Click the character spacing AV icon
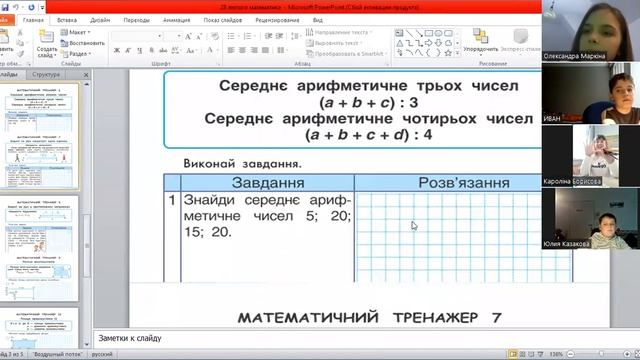Screen dimensions: 640x360 click(x=176, y=50)
